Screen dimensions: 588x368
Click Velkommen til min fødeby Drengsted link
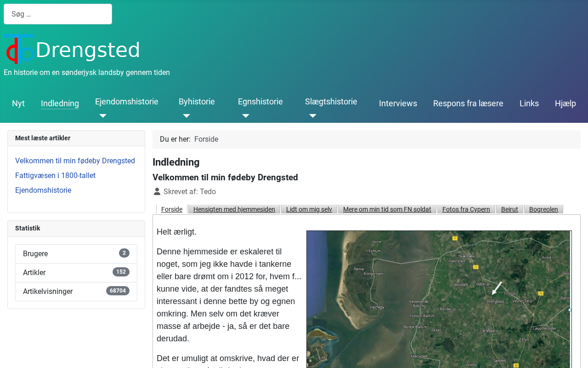(x=75, y=161)
